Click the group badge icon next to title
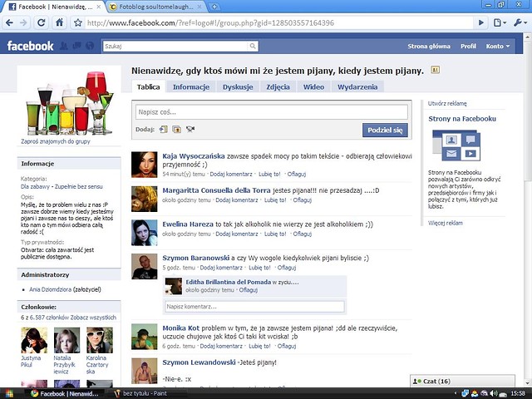Viewport: 532px width, 399px height. pos(435,70)
